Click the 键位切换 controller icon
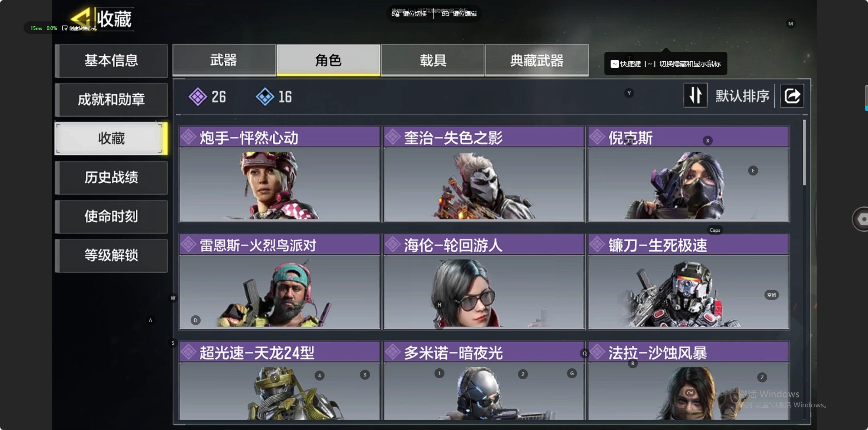 396,14
